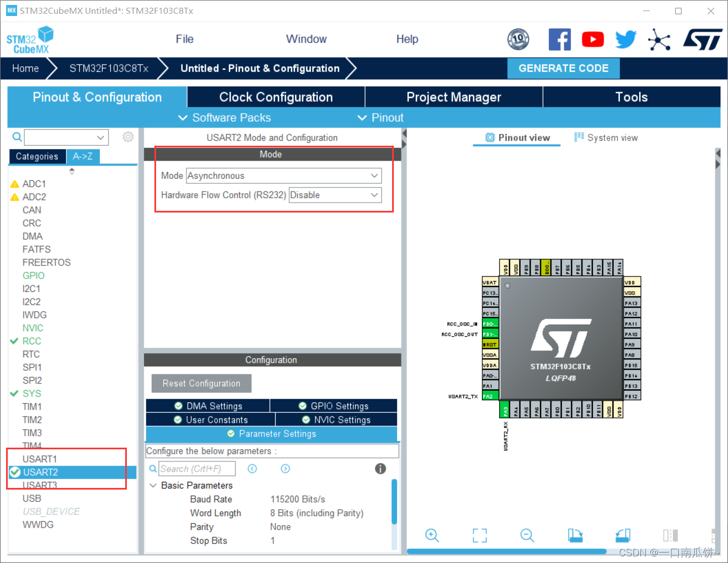Click the ADC1 warning icon

click(15, 184)
